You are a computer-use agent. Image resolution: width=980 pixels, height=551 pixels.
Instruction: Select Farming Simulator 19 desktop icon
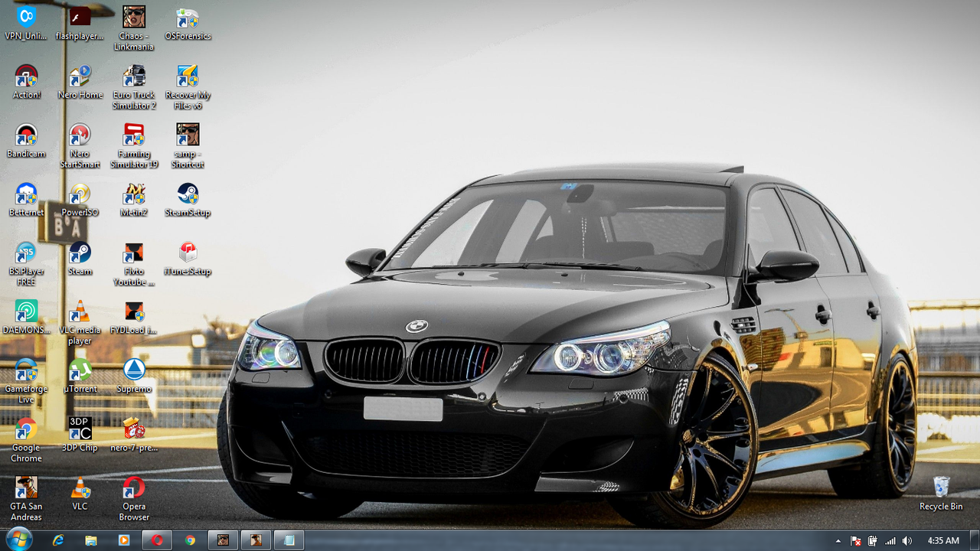click(x=134, y=146)
